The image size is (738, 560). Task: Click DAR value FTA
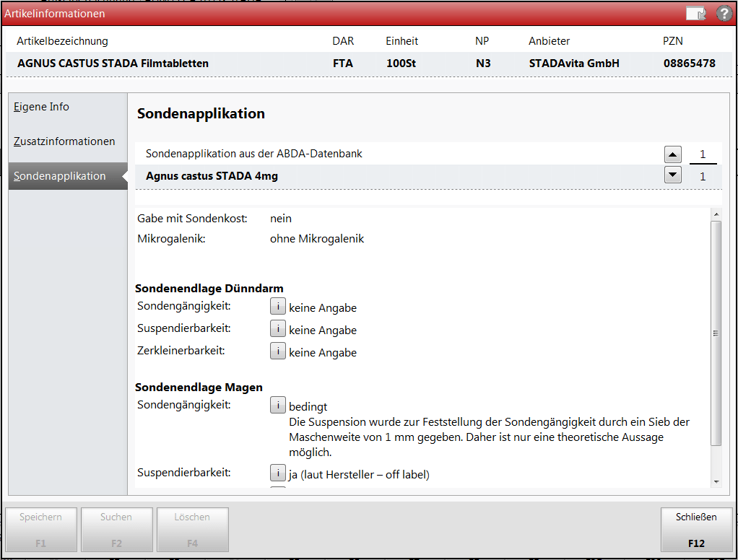[342, 64]
